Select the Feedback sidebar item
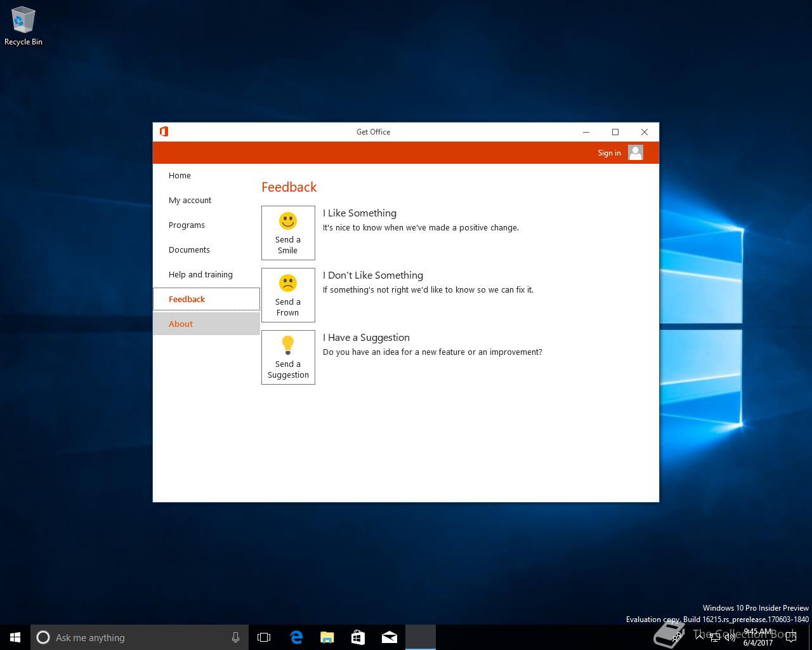The width and height of the screenshot is (812, 650). pyautogui.click(x=206, y=300)
